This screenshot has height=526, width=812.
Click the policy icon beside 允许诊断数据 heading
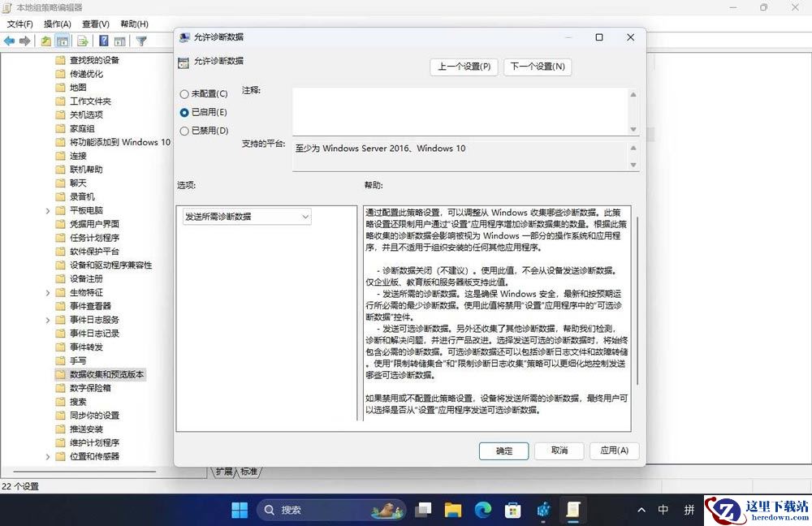184,63
